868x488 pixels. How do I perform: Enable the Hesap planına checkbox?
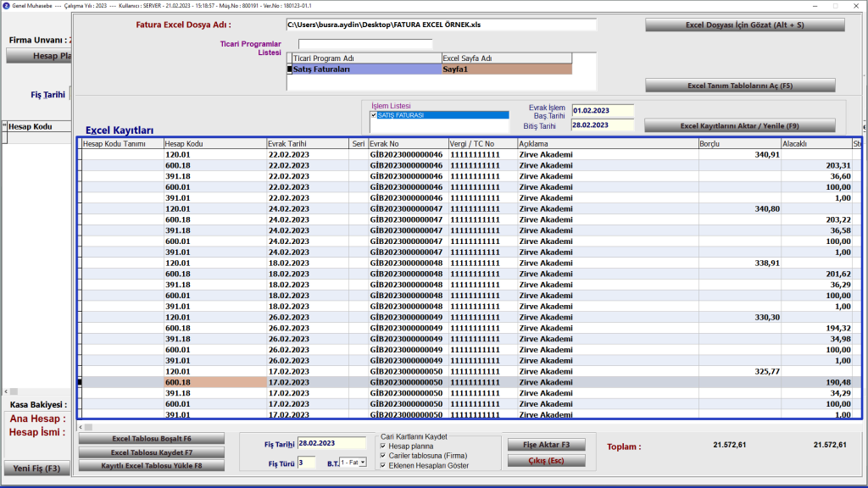pyautogui.click(x=384, y=446)
